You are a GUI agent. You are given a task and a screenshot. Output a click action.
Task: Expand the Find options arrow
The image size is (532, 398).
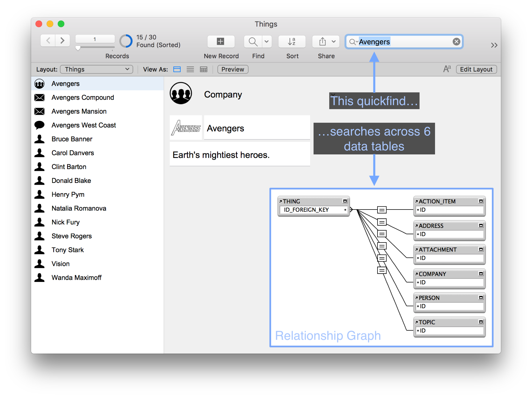tap(266, 42)
